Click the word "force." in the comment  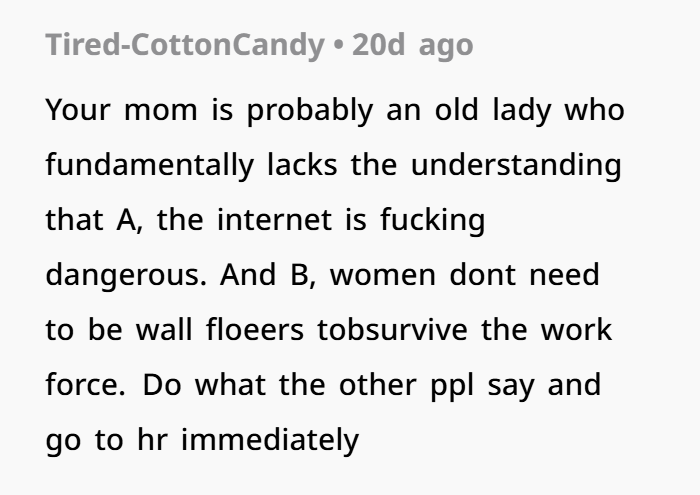[x=84, y=385]
